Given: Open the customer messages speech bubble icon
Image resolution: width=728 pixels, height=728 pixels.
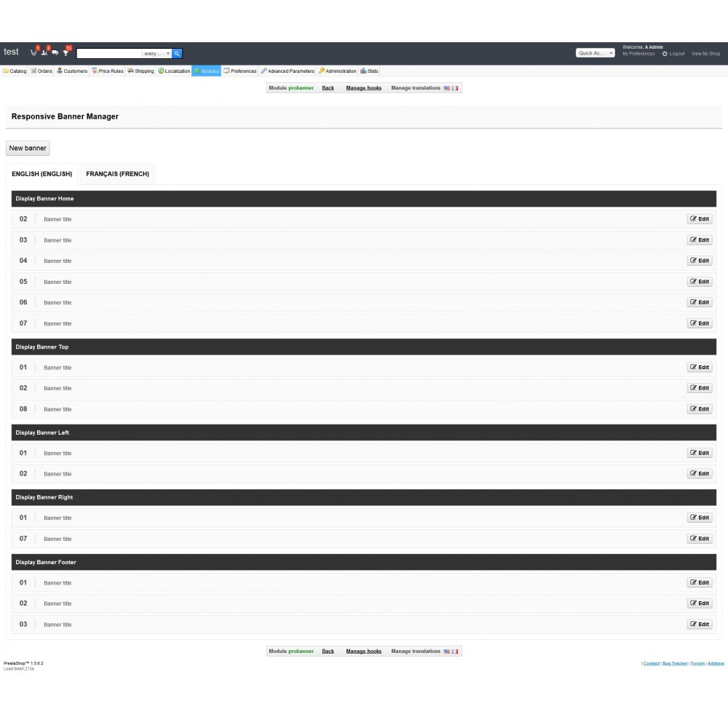Looking at the screenshot, I should [x=55, y=53].
